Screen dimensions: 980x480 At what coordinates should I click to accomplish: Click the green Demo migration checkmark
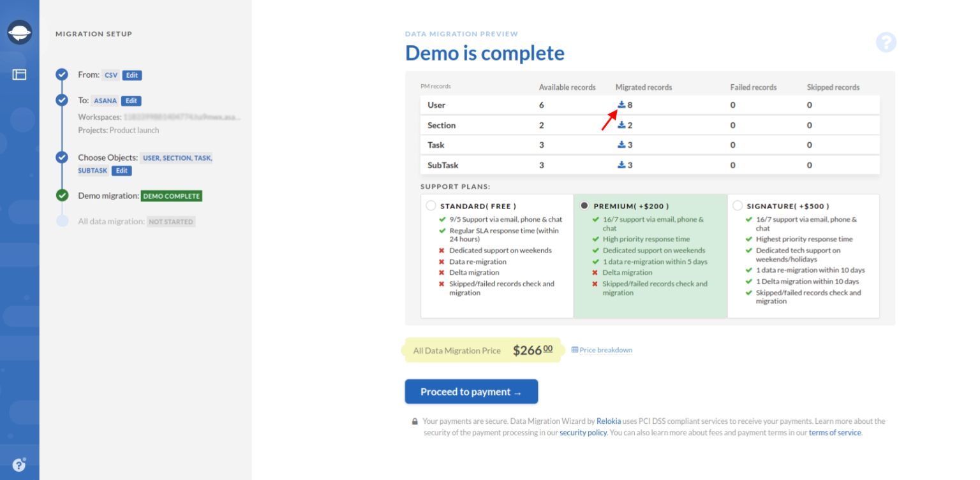tap(61, 196)
